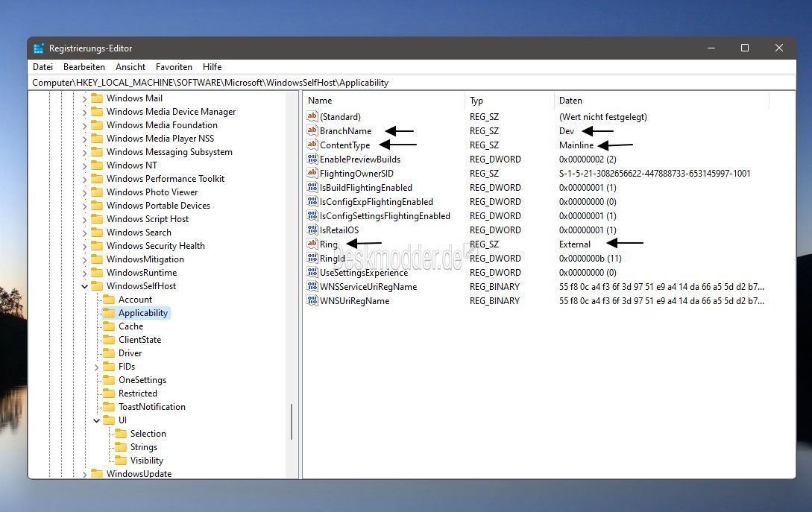Click the '0x0000000b (11)' data value
812x512 pixels.
point(591,258)
